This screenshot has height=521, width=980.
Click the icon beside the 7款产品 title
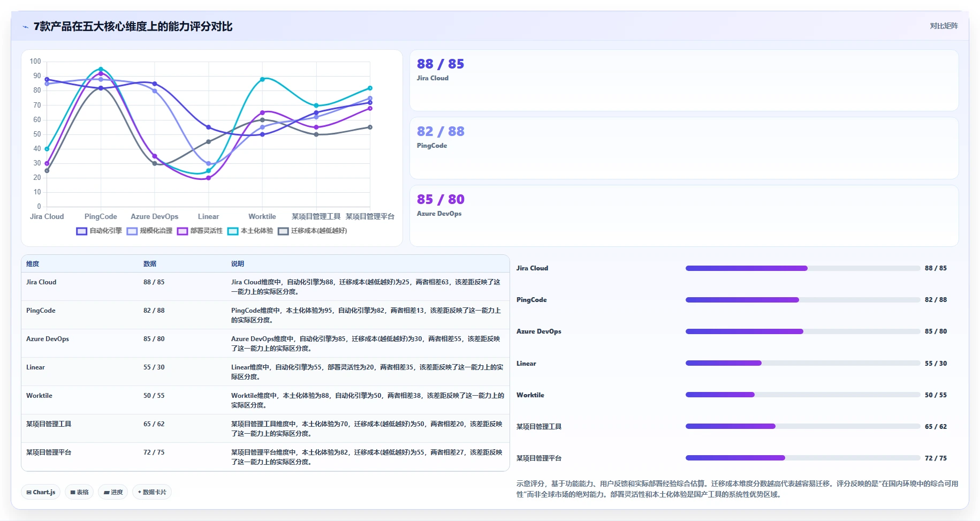tap(25, 27)
